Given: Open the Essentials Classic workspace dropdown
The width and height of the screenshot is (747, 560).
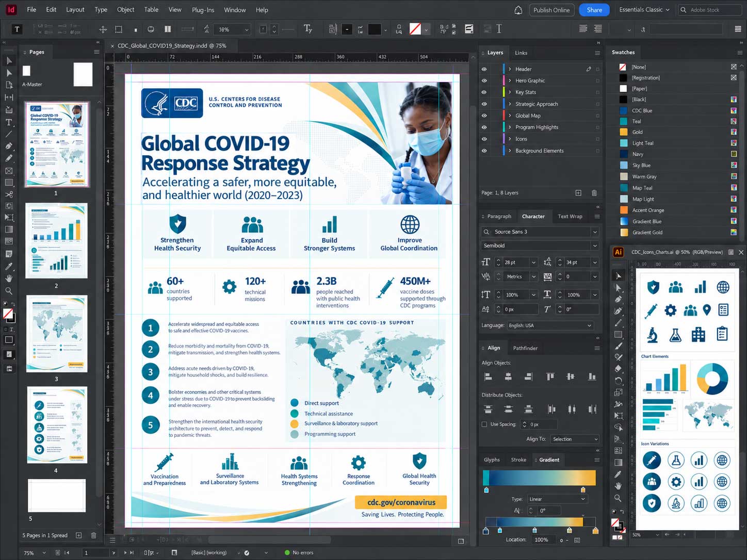Looking at the screenshot, I should pos(644,10).
